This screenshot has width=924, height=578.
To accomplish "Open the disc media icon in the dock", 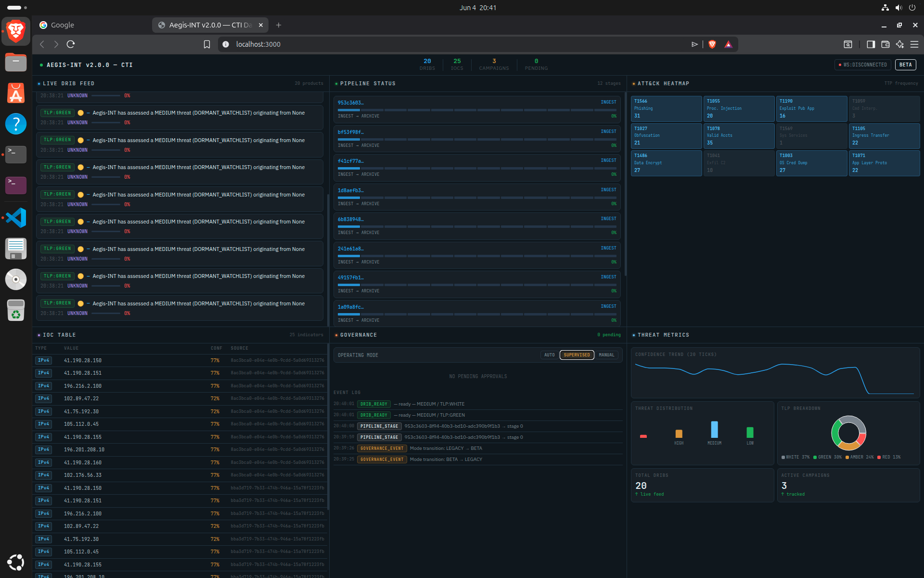I will click(16, 279).
